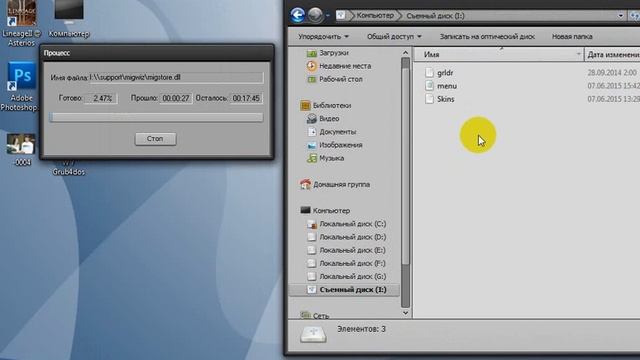Open Локальный диск (C:)
Viewport: 640px width, 360px height.
coord(352,224)
